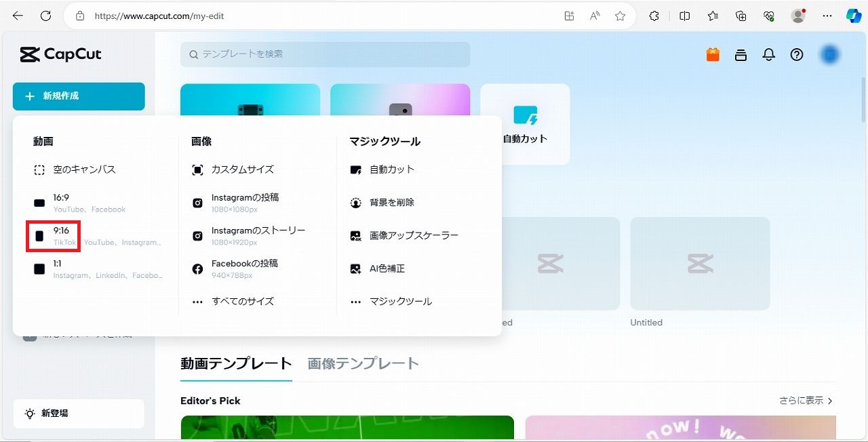Open the gift box rewards icon
The image size is (868, 442).
click(x=713, y=55)
